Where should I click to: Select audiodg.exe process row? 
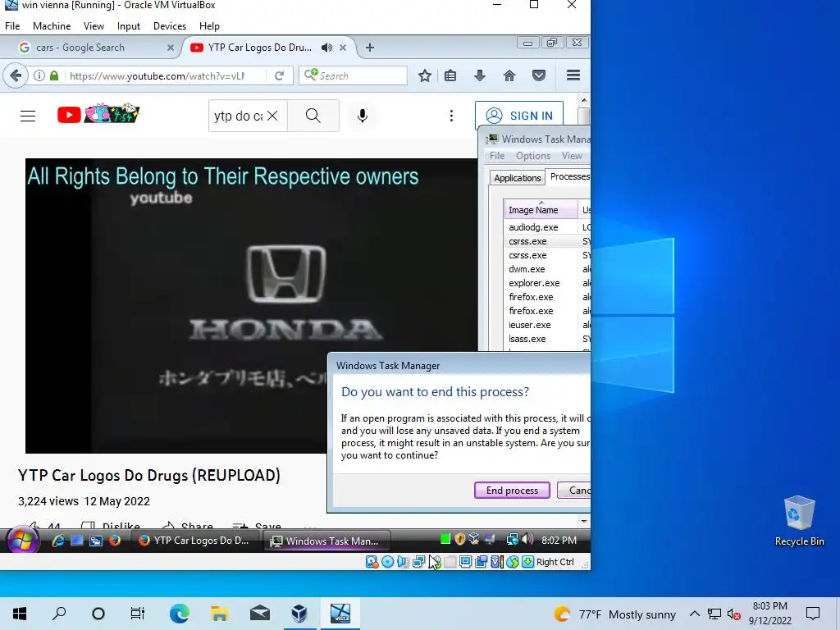click(x=547, y=227)
